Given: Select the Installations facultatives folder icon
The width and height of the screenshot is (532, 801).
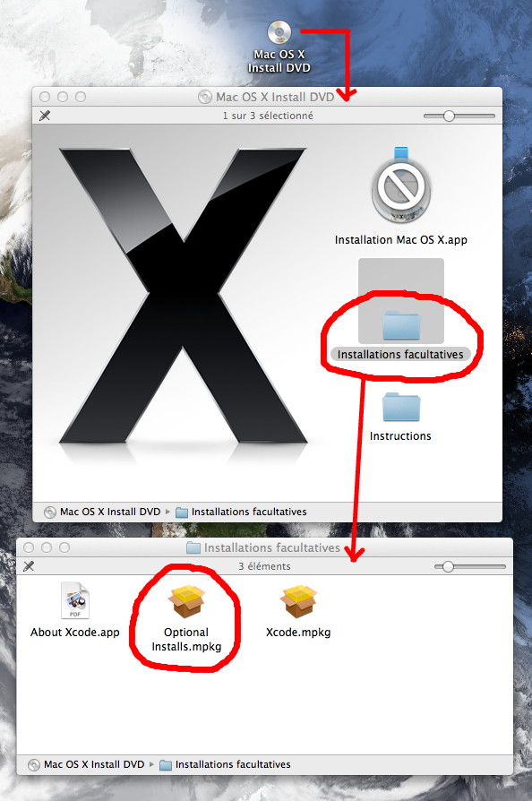Looking at the screenshot, I should [x=401, y=325].
